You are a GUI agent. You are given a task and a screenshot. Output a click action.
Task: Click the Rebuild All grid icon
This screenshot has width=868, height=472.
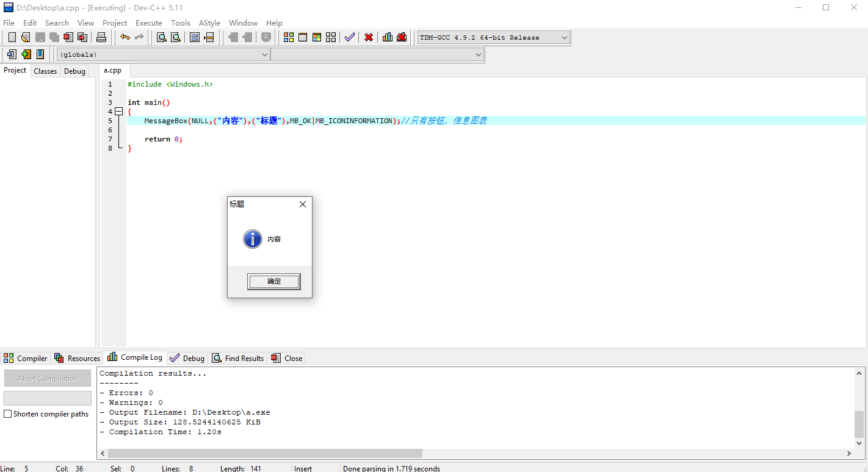(331, 37)
